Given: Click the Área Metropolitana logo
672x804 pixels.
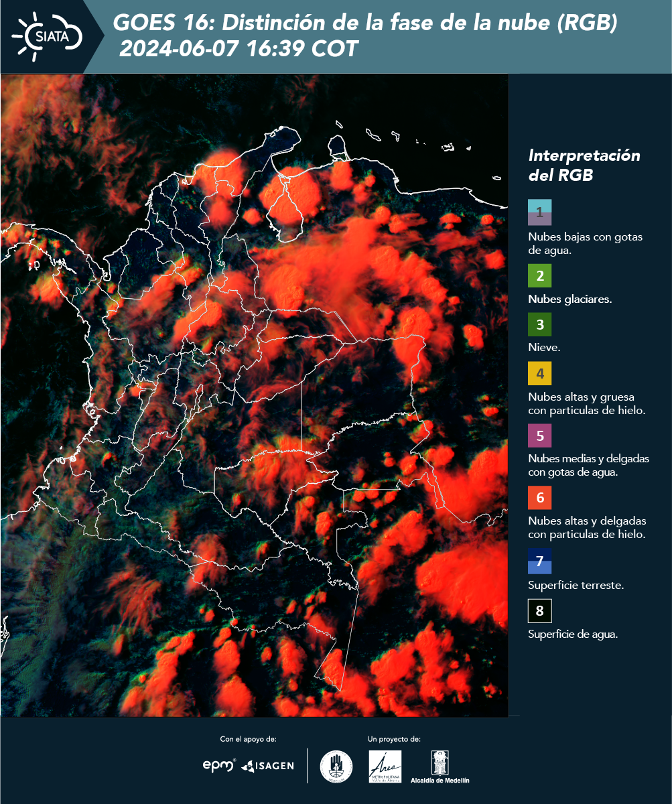Looking at the screenshot, I should click(385, 766).
